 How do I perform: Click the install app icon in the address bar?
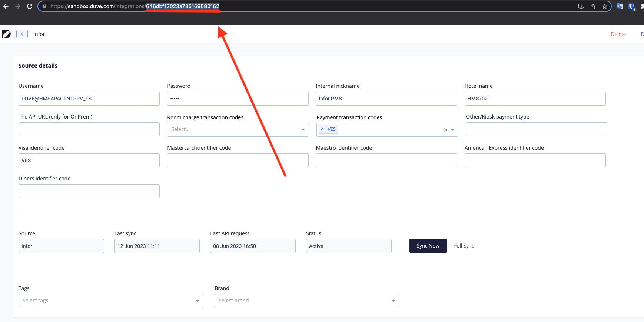coord(581,6)
